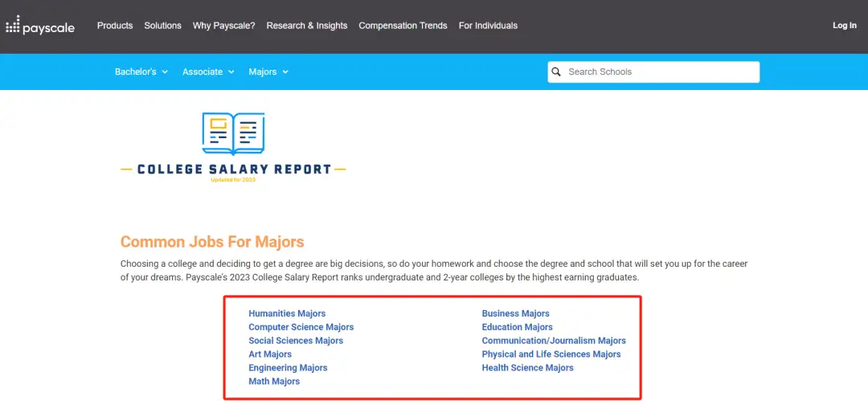Open Math Majors link

(274, 382)
